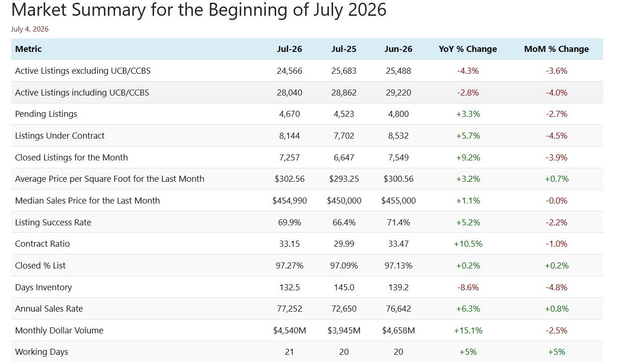Click the -2.8% YoY change value
The height and width of the screenshot is (364, 618).
[x=468, y=93]
